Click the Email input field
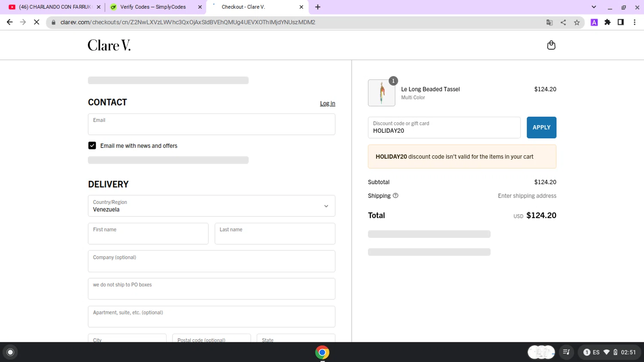The image size is (644, 362). pos(211,124)
